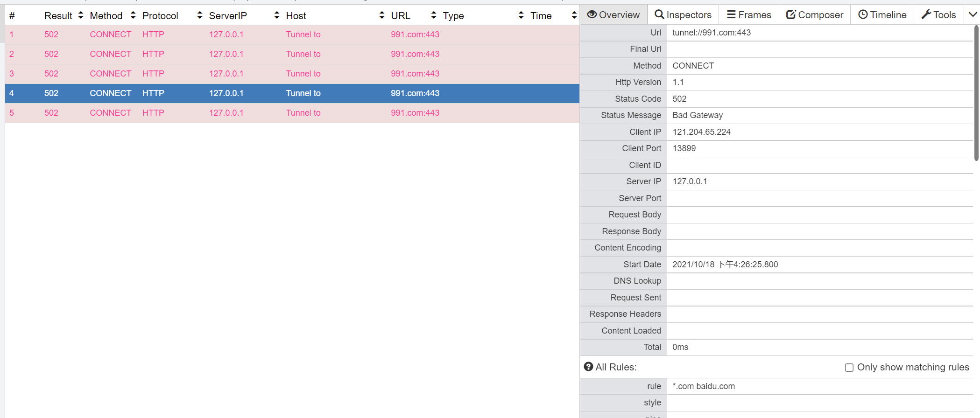Enable Only show matching rules checkbox
Image resolution: width=980 pixels, height=418 pixels.
(849, 368)
